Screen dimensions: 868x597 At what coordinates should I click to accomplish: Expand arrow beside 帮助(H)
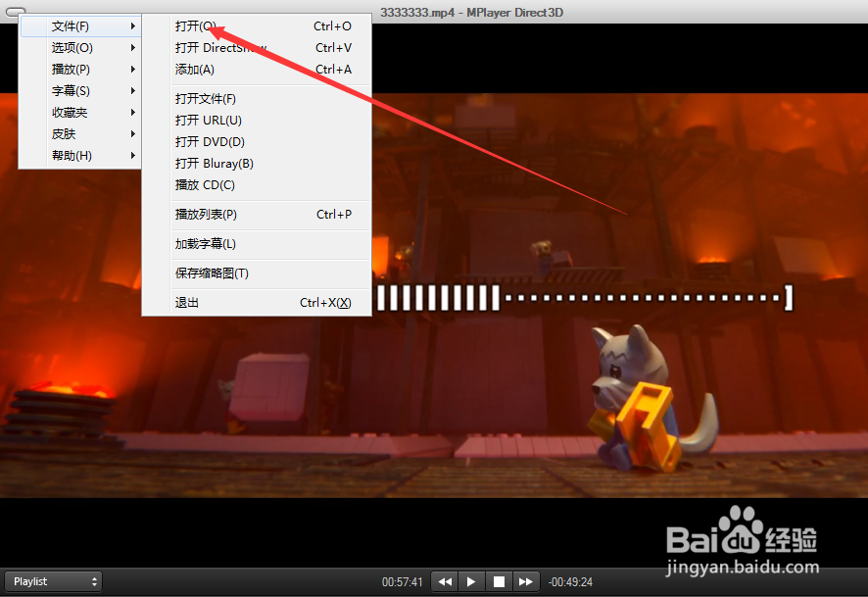(133, 156)
